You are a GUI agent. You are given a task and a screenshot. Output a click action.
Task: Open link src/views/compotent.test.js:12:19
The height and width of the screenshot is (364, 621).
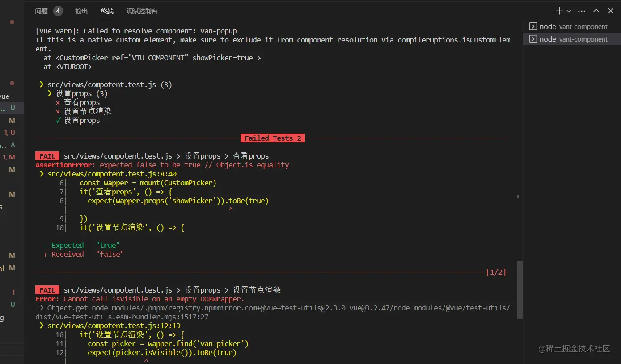[114, 326]
